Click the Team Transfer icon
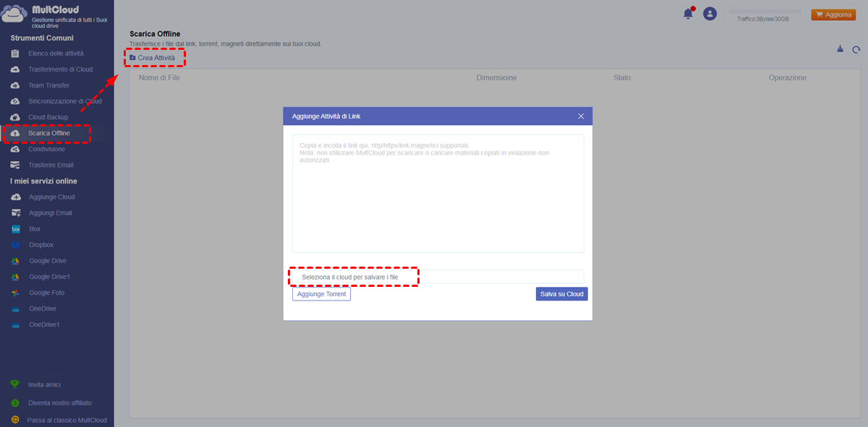 15,85
